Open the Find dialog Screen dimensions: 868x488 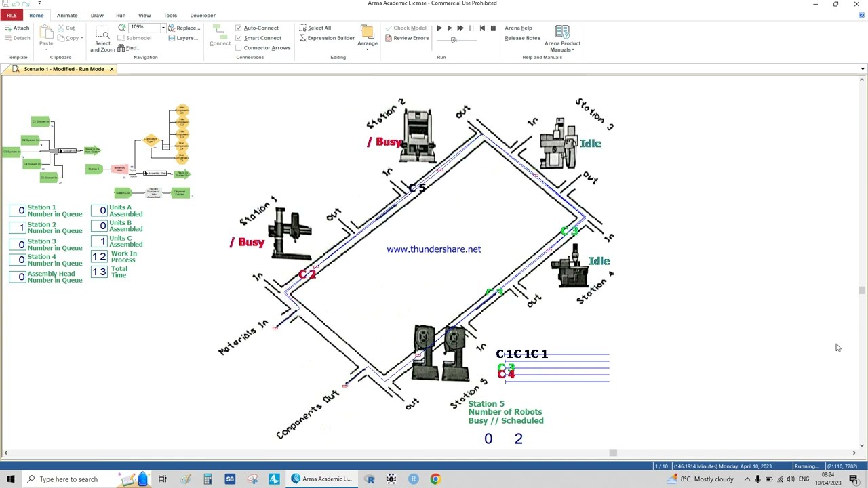point(129,48)
